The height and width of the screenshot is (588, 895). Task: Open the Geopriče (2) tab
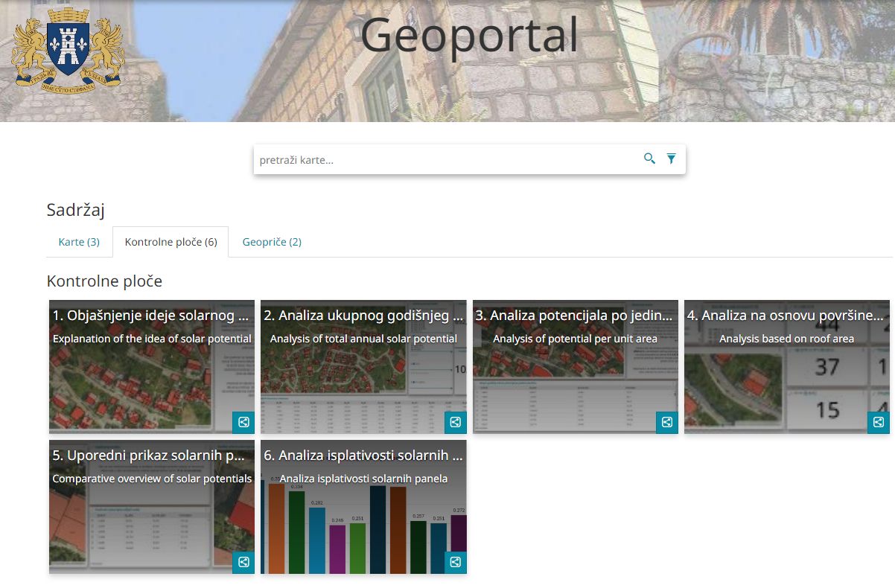(272, 242)
